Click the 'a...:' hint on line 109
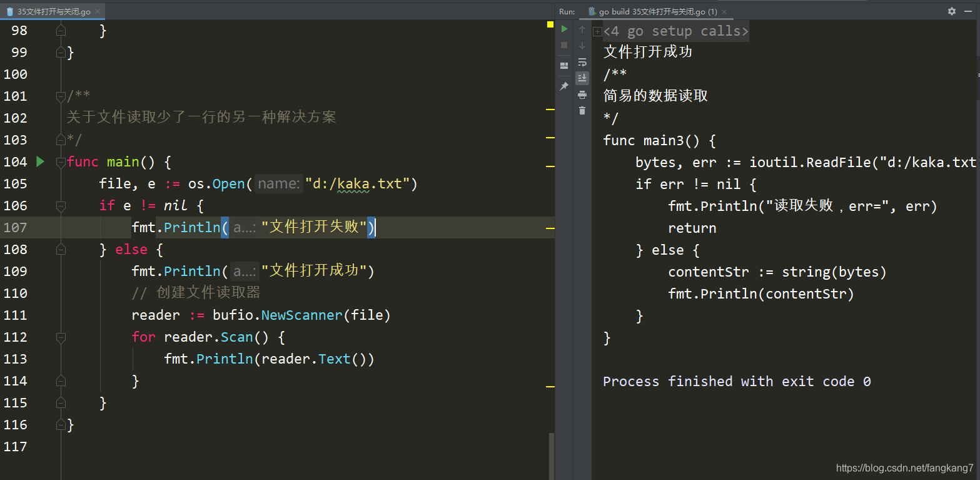 [245, 271]
